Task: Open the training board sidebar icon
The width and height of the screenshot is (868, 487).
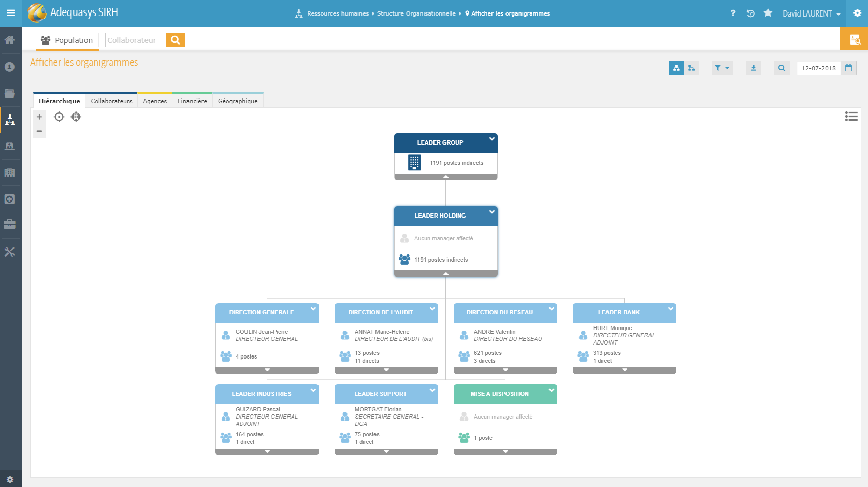Action: tap(10, 146)
